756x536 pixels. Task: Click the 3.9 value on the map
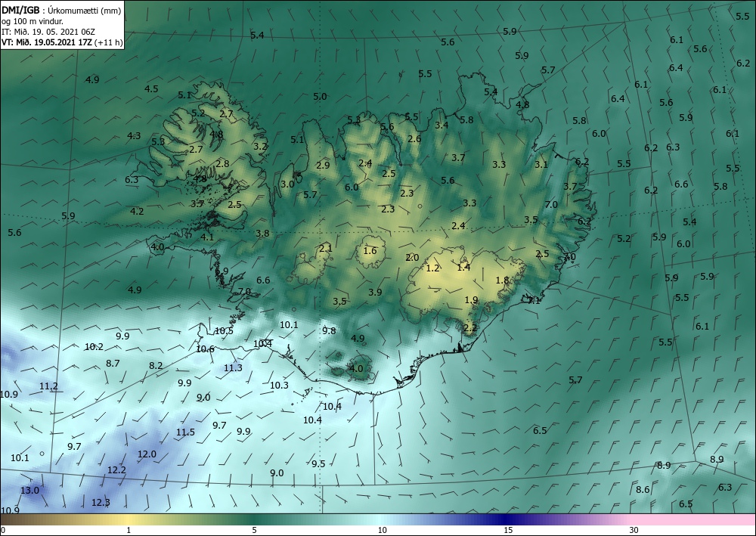(375, 292)
